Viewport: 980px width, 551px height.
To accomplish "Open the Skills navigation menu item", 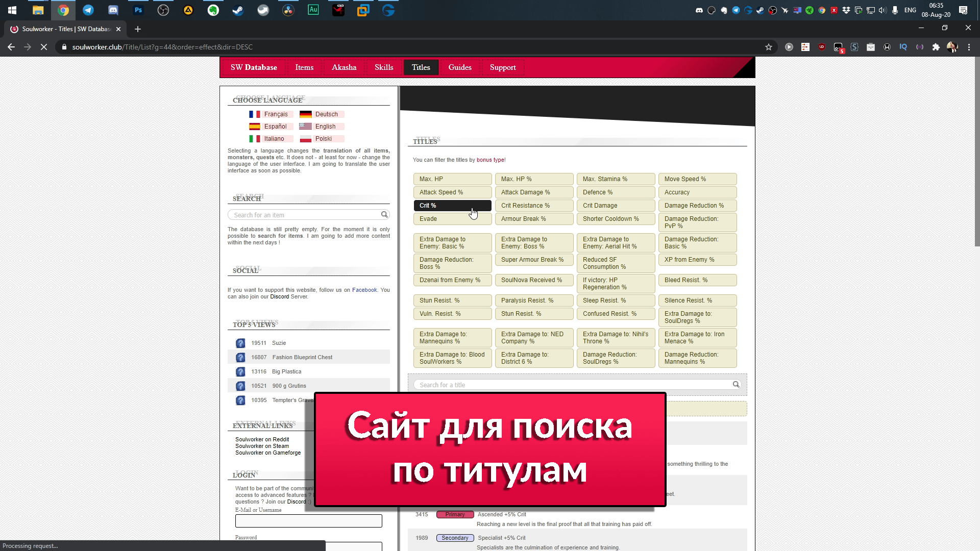I will pos(384,67).
